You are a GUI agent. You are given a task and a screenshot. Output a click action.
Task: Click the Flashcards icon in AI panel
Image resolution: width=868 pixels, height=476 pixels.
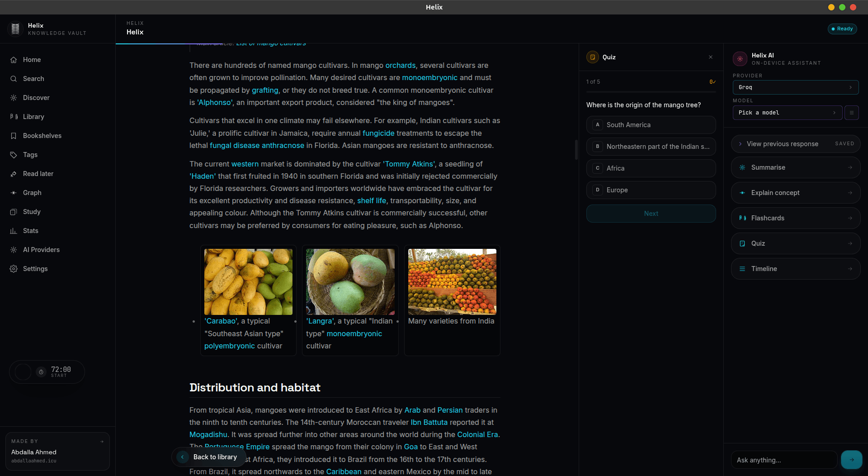[x=742, y=218]
